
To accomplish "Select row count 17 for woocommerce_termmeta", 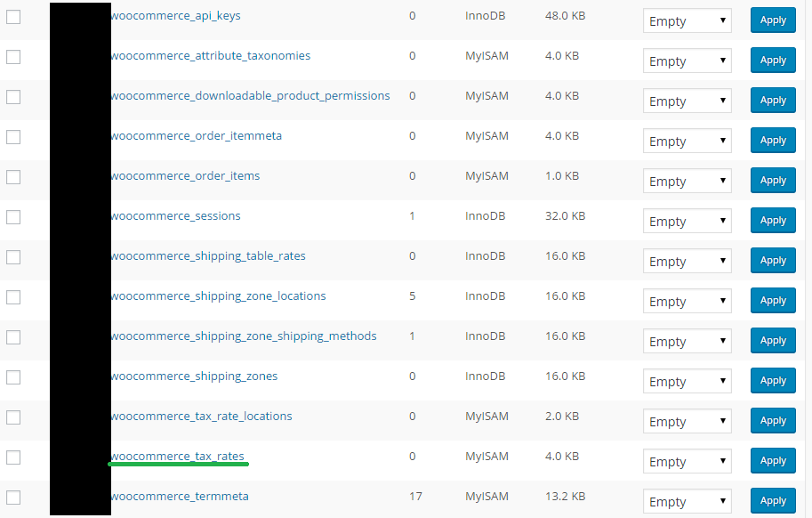I will 415,497.
